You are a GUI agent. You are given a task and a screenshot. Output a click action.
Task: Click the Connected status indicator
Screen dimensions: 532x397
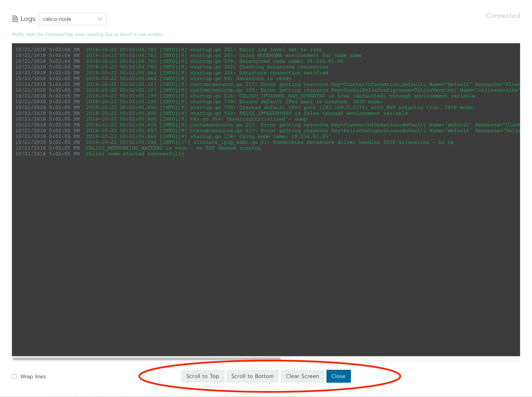[x=503, y=15]
